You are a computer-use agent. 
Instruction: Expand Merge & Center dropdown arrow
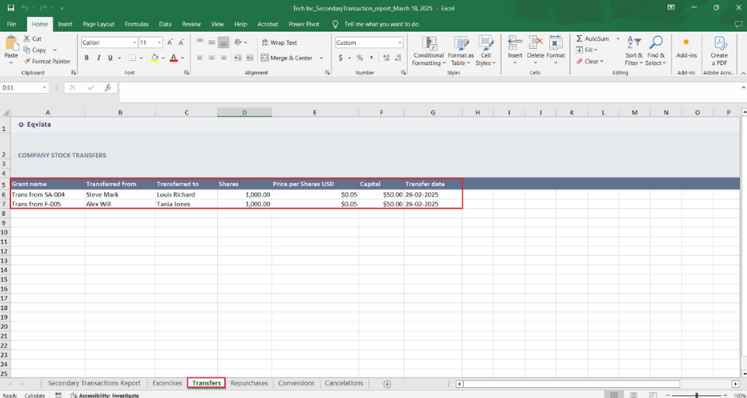pyautogui.click(x=321, y=58)
